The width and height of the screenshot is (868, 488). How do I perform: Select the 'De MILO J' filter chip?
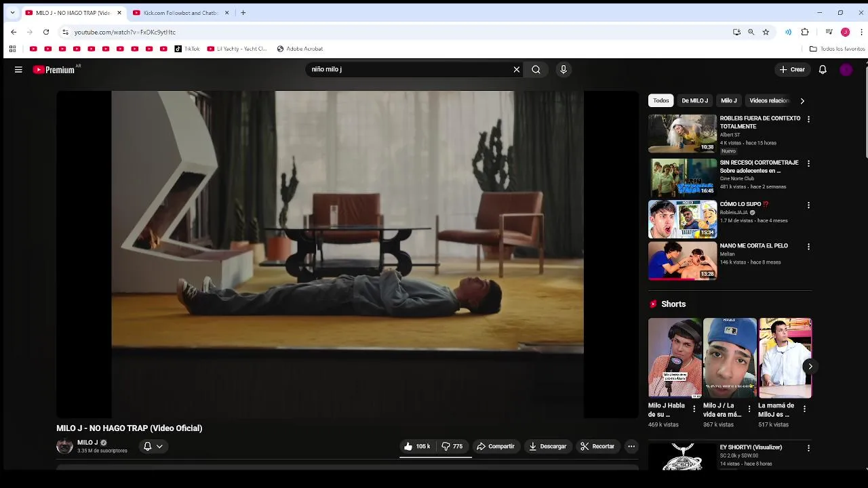point(694,100)
